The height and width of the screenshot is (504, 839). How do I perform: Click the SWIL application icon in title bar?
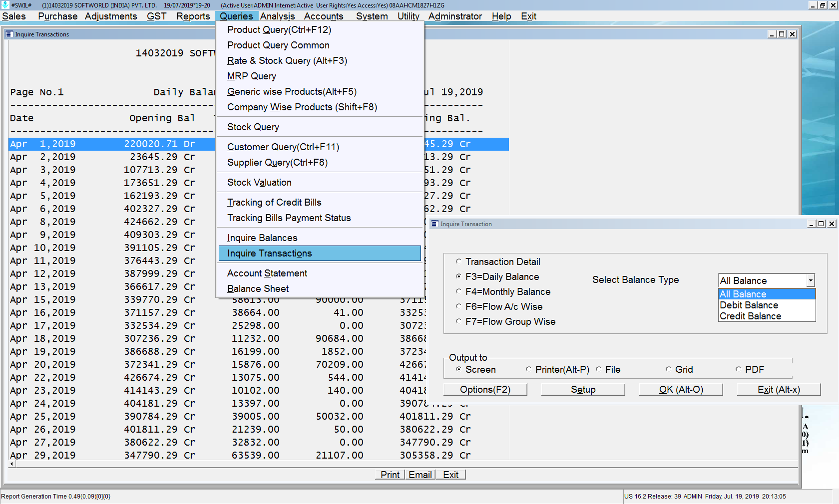click(x=5, y=5)
